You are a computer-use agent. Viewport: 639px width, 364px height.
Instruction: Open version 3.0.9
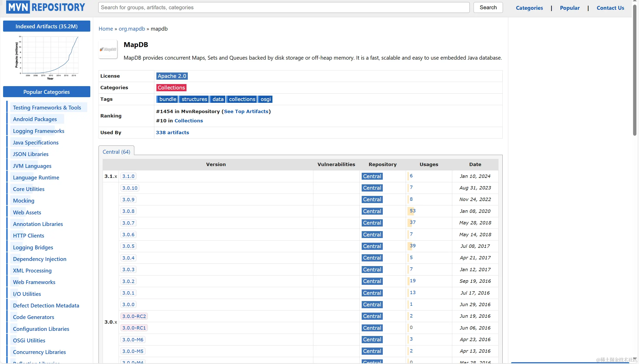pos(128,200)
